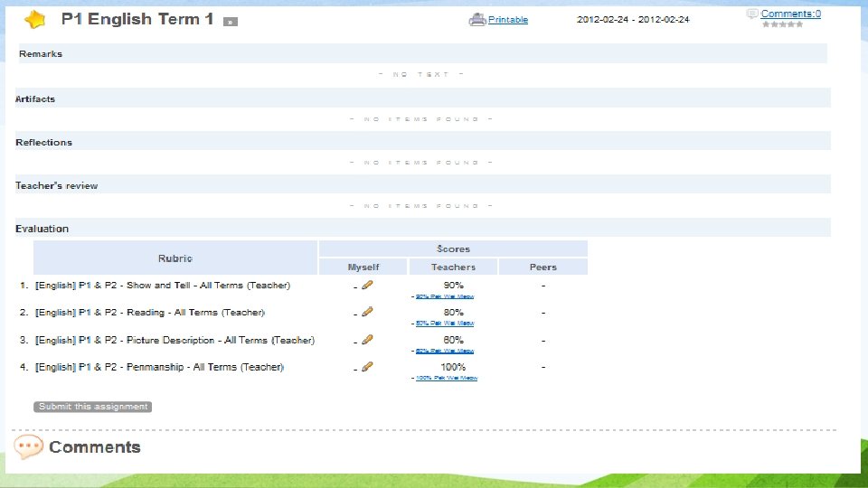868x488 pixels.
Task: Open the 100% Pek Wai Meow link
Action: 446,378
